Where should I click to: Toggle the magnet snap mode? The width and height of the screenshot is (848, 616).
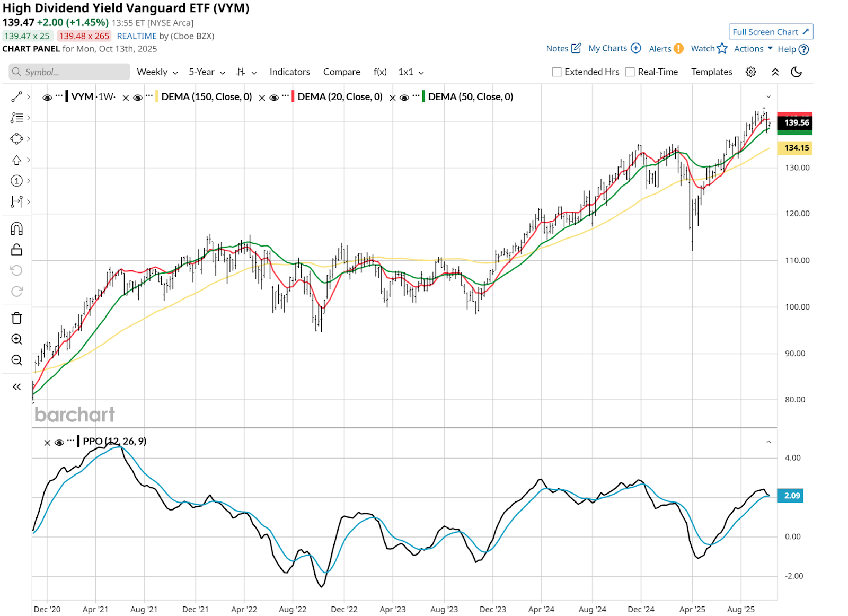pos(16,228)
